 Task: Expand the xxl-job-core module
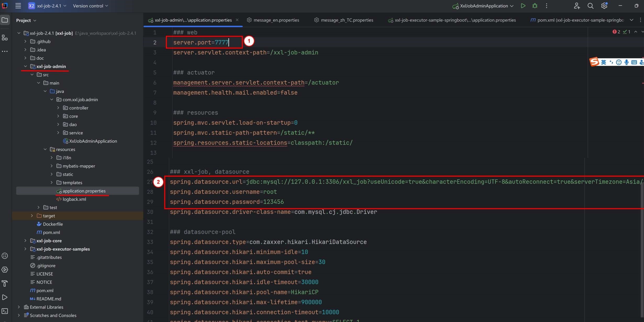tap(25, 241)
